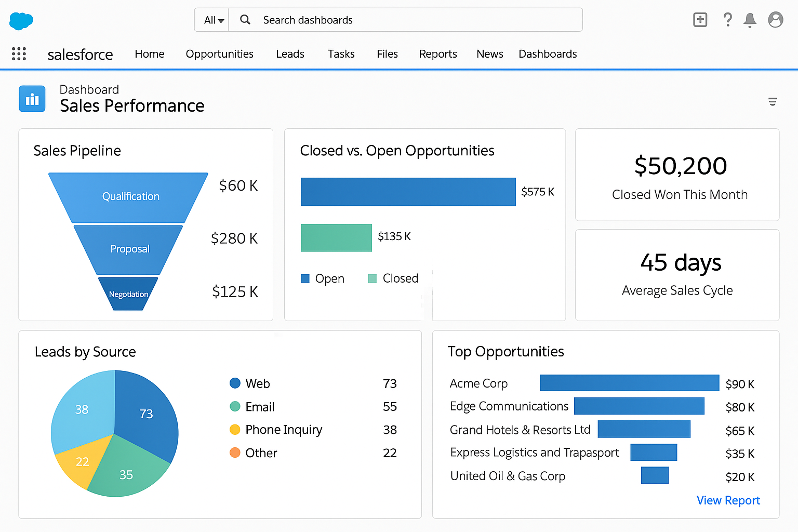Go to the Home tab

click(150, 54)
